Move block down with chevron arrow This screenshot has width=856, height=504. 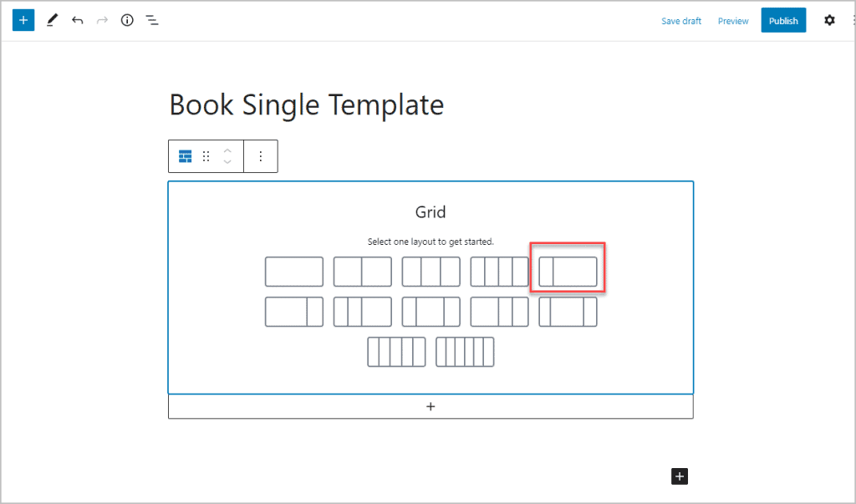(227, 161)
